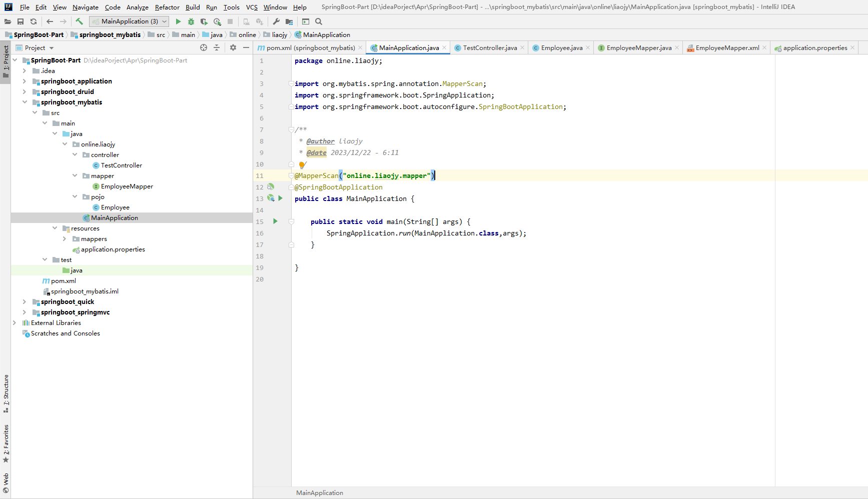The image size is (868, 499).
Task: Click the Open folder toolbar icon
Action: point(8,21)
